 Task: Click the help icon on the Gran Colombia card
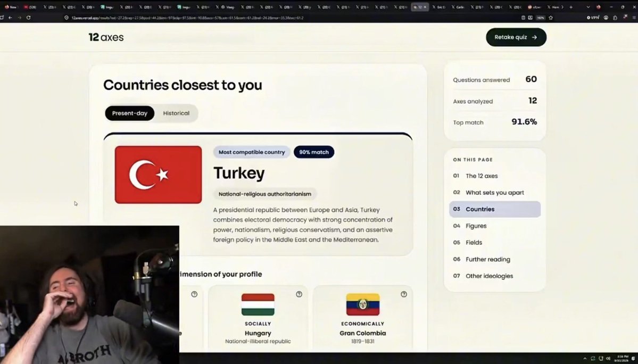[404, 294]
